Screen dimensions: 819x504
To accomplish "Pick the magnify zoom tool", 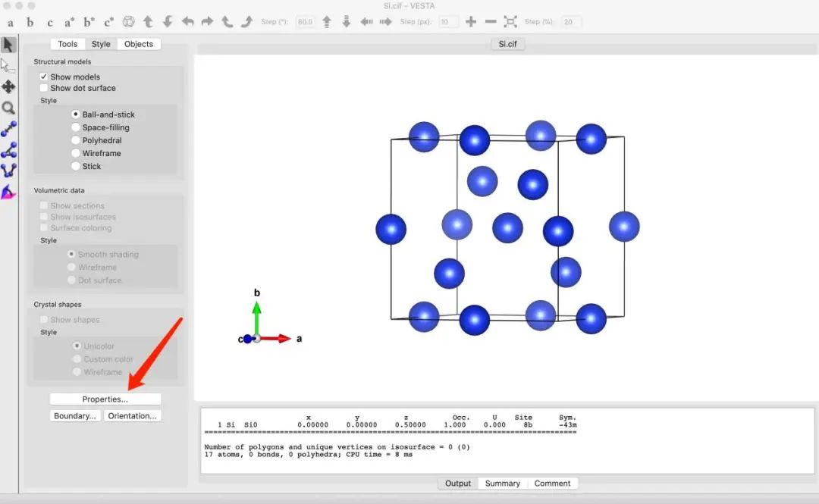I will [8, 108].
